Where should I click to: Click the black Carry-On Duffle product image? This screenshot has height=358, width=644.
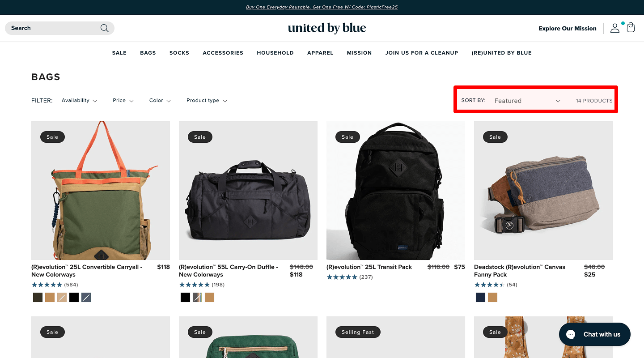tap(248, 191)
